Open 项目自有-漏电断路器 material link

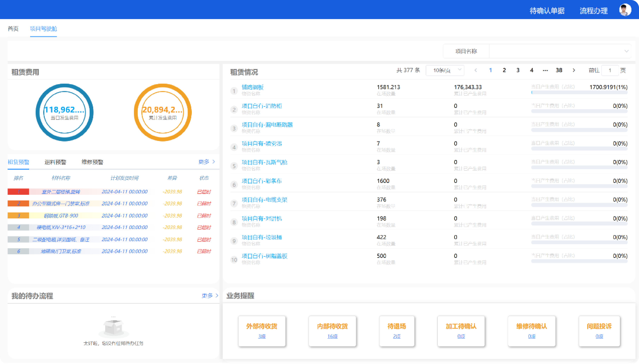pyautogui.click(x=267, y=125)
